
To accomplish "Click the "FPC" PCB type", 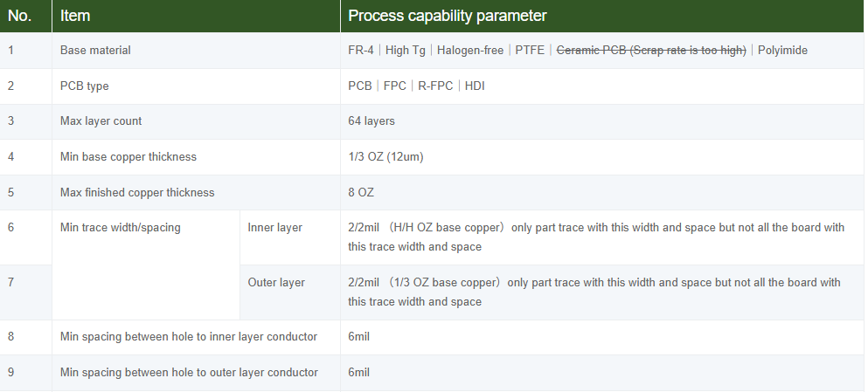I will pyautogui.click(x=395, y=86).
